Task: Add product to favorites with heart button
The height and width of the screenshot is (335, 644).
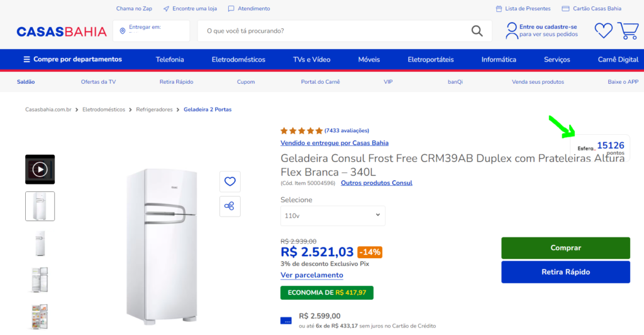Action: tap(230, 181)
